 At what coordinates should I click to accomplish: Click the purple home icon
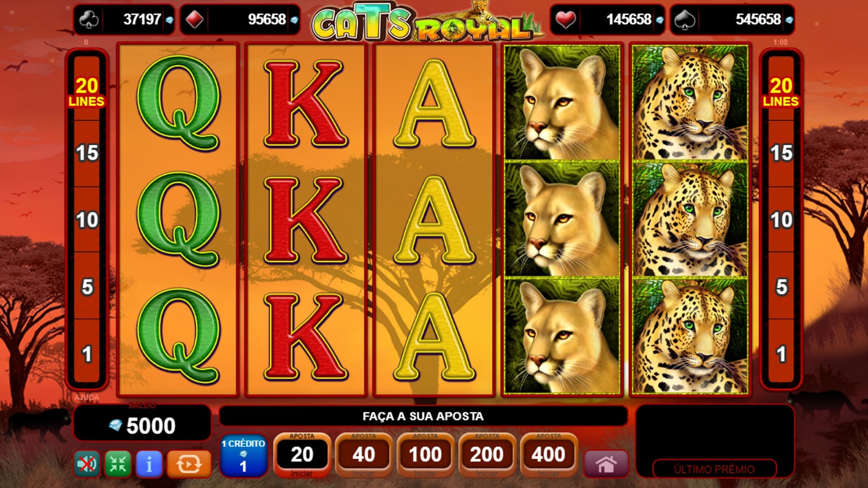pos(606,464)
